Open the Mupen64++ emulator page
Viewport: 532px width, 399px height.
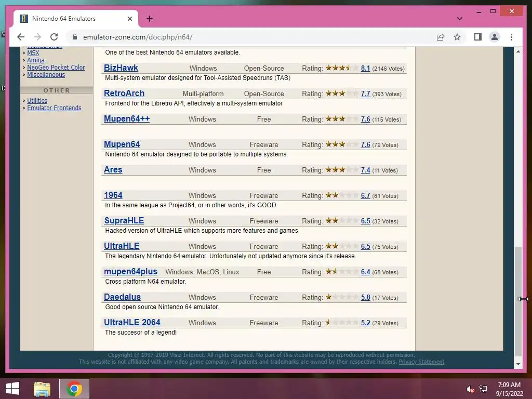127,119
